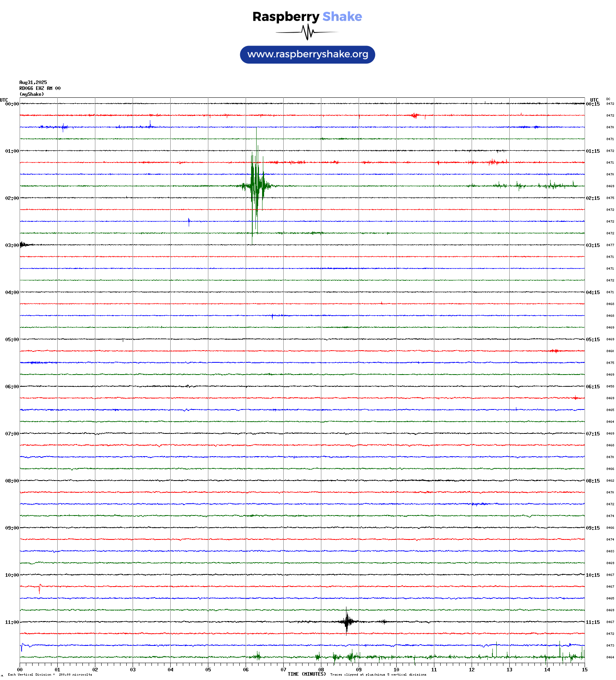Select the RD066 EHZ AM 00 station label
616x680 pixels.
click(x=40, y=88)
